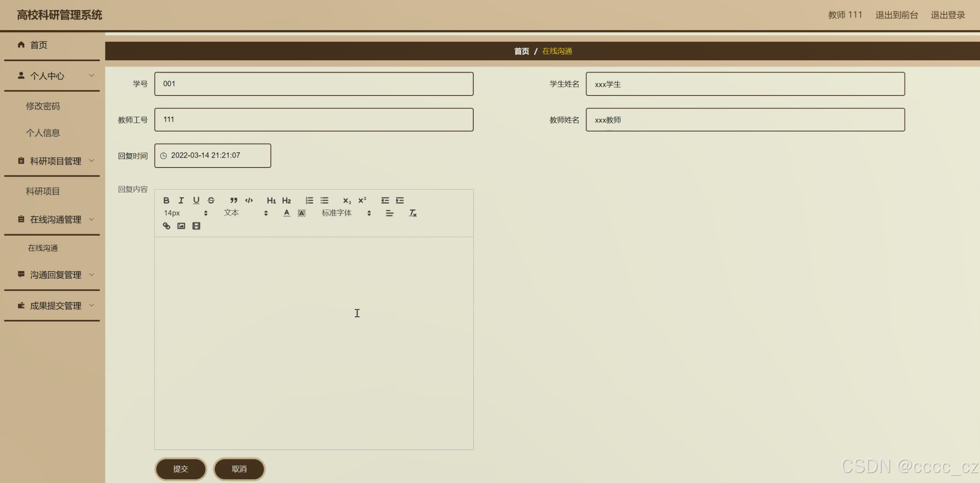Screen dimensions: 980x483
Task: Click the 提交 submit button
Action: click(180, 469)
